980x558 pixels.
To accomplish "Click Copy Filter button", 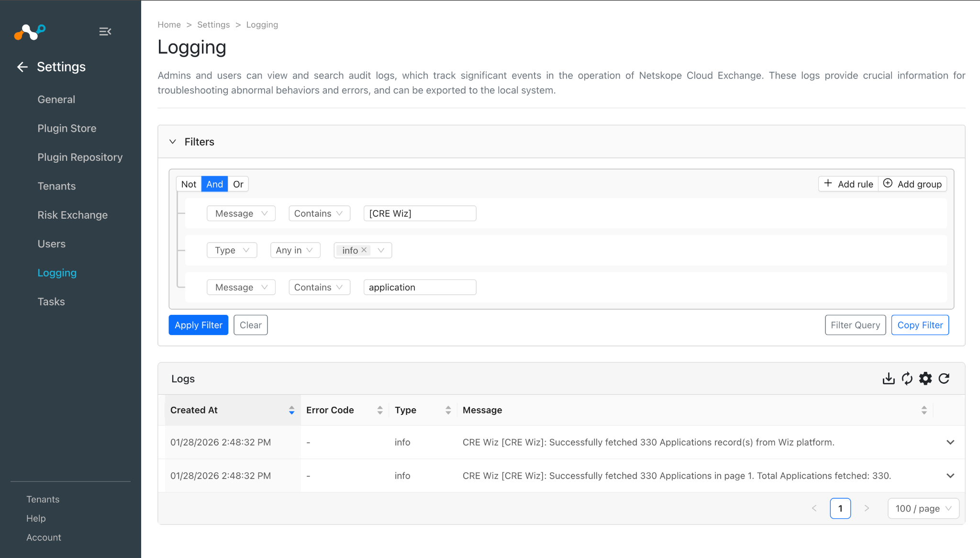I will [x=920, y=325].
